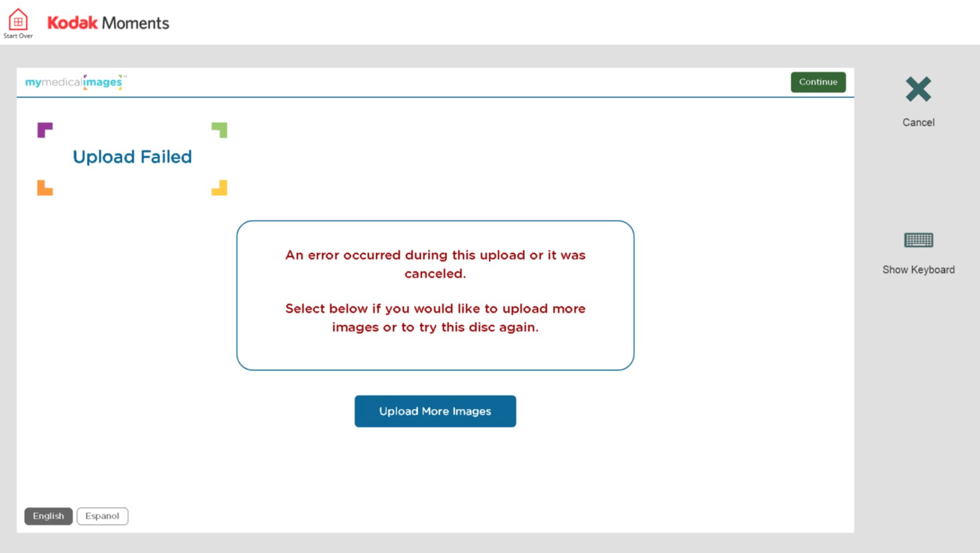Click the Cancel X icon
Screen dimensions: 980x553
tap(918, 89)
